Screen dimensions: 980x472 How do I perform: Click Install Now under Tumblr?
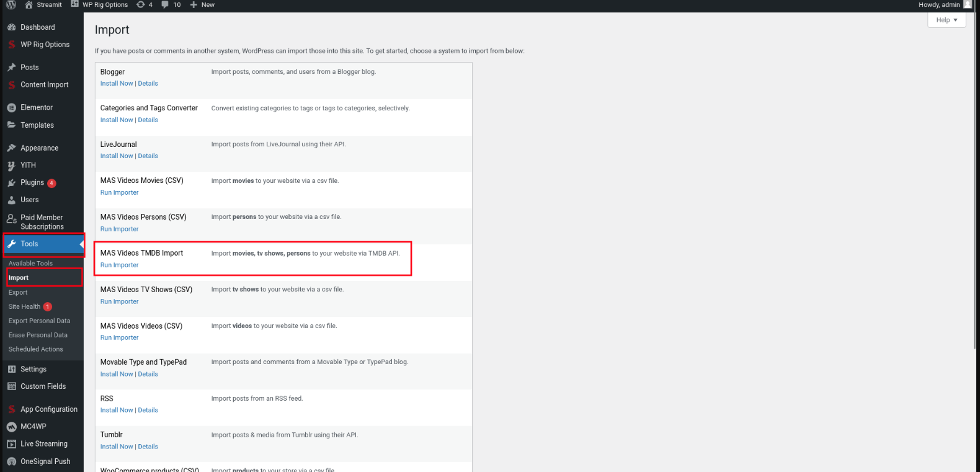tap(117, 447)
